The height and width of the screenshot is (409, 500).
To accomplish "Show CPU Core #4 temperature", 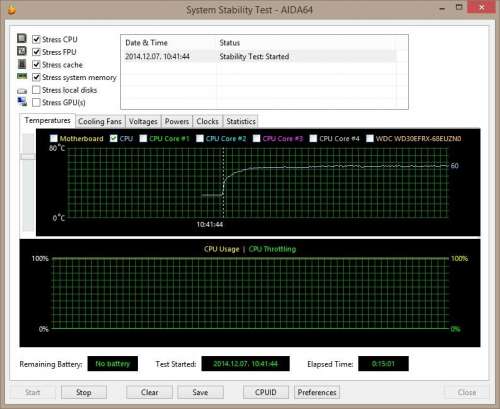I will tap(313, 138).
